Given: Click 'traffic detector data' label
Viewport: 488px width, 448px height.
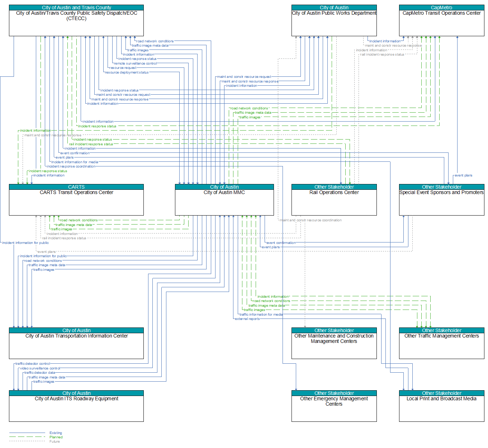Looking at the screenshot, I should [x=40, y=373].
